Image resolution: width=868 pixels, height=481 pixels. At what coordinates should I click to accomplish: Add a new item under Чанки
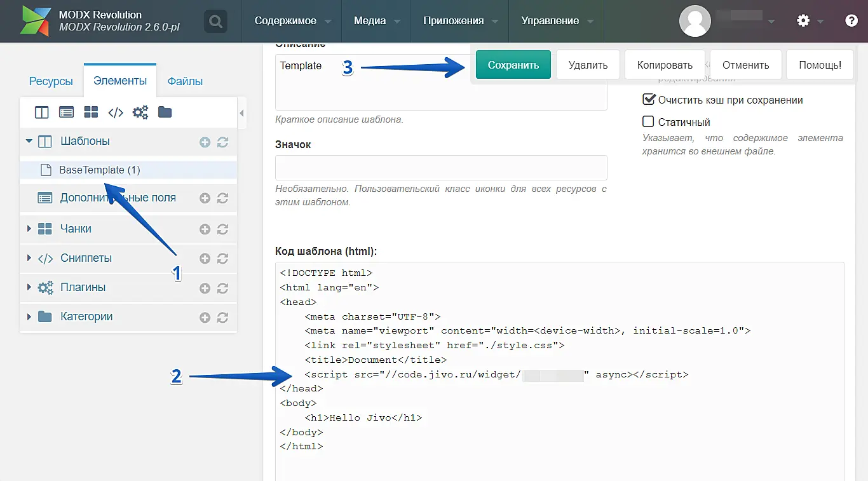(x=205, y=229)
